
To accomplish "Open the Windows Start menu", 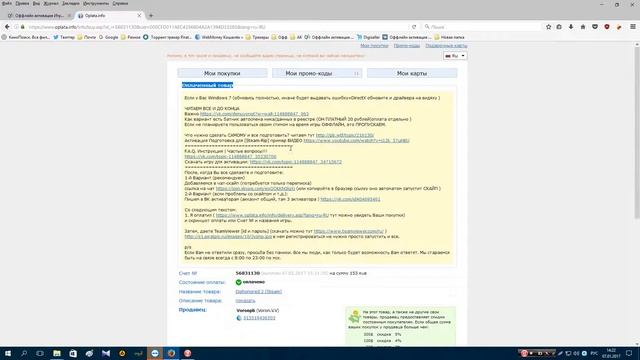I will (8, 353).
